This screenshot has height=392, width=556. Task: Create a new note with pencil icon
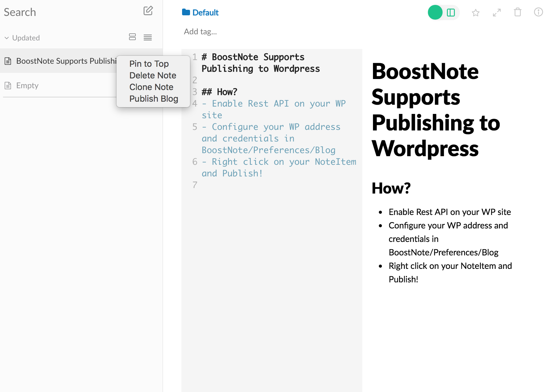coord(148,11)
